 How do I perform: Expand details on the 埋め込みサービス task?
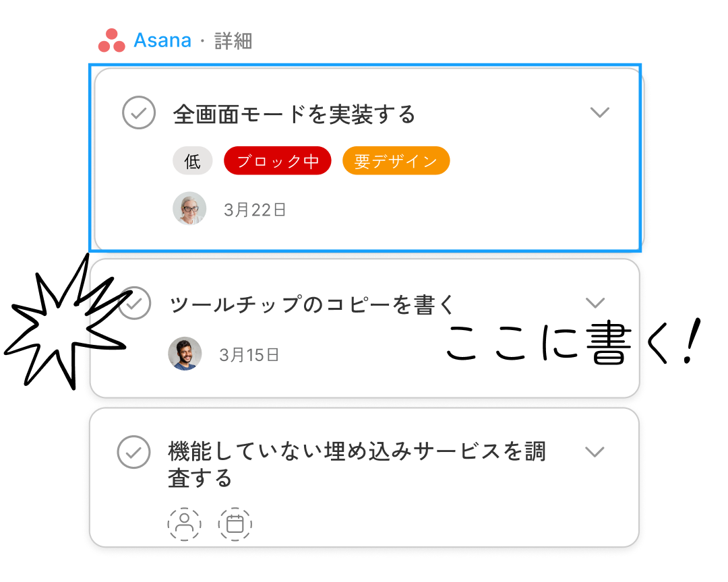point(596,452)
